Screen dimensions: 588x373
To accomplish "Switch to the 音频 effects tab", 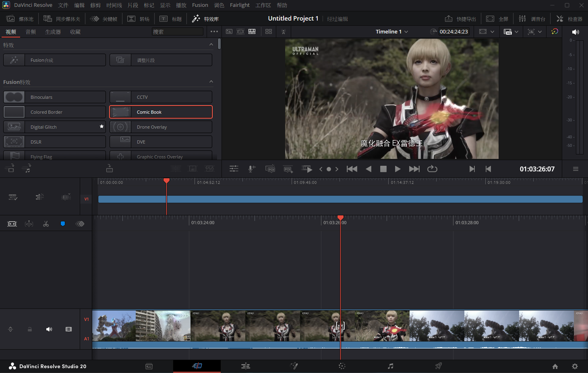I will click(x=31, y=32).
